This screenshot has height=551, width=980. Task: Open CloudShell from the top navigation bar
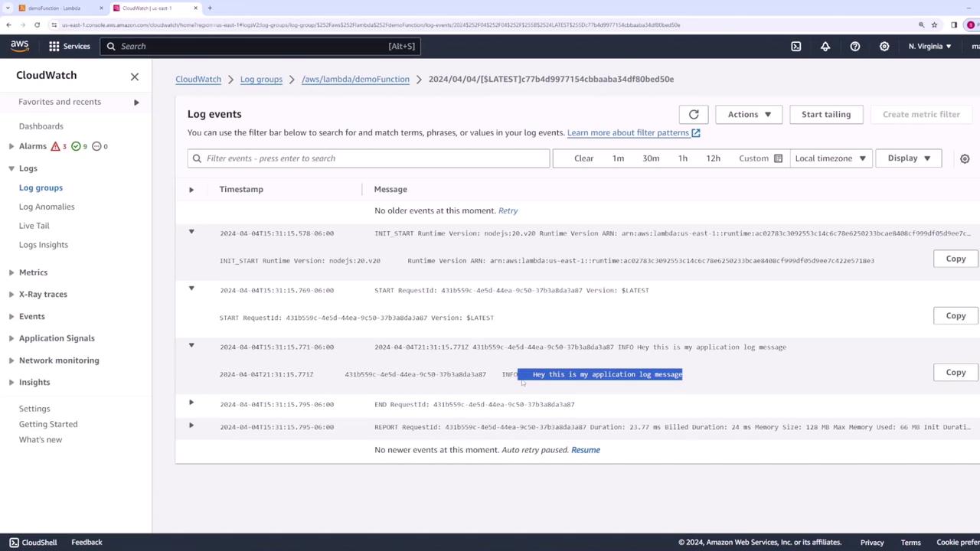[x=796, y=46]
